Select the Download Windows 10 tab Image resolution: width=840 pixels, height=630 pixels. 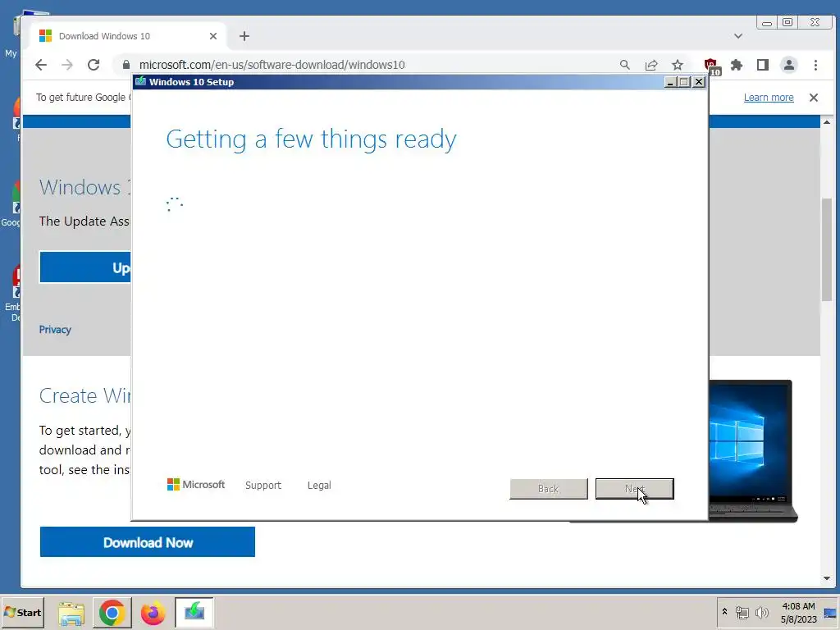(x=128, y=36)
